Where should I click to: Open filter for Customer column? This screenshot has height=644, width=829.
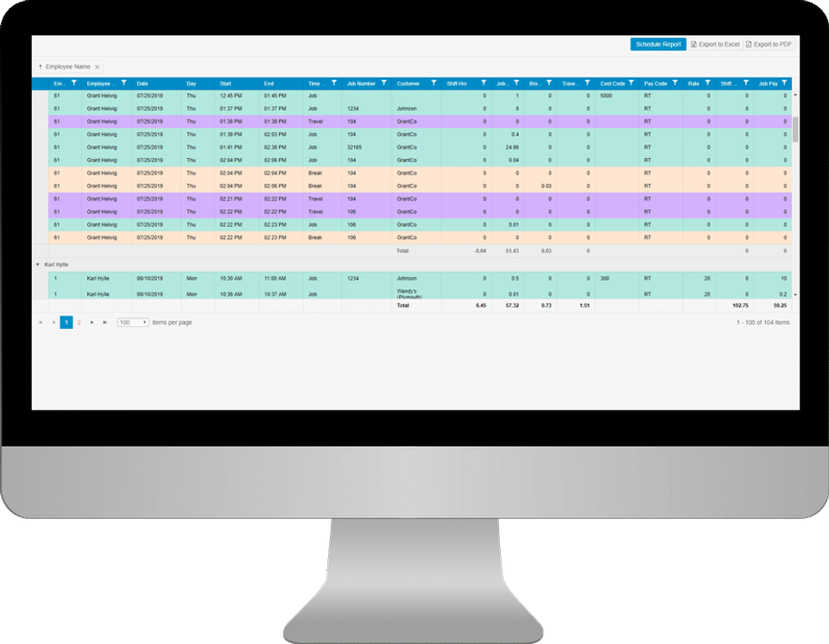[x=433, y=83]
